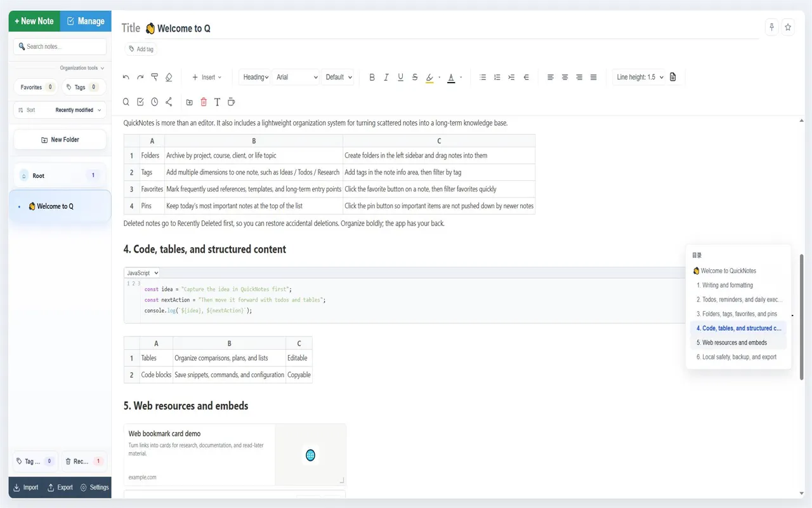
Task: Open the Heading style dropdown
Action: click(x=255, y=77)
